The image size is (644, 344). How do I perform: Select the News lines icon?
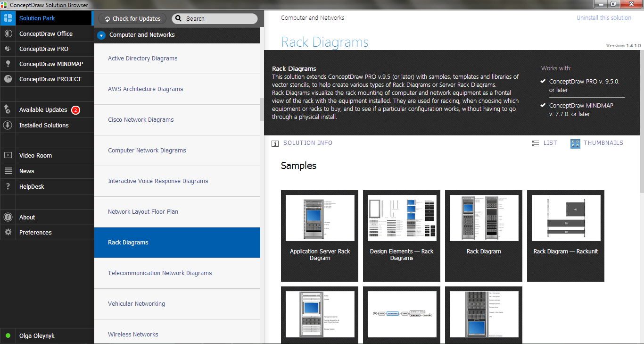(x=8, y=171)
